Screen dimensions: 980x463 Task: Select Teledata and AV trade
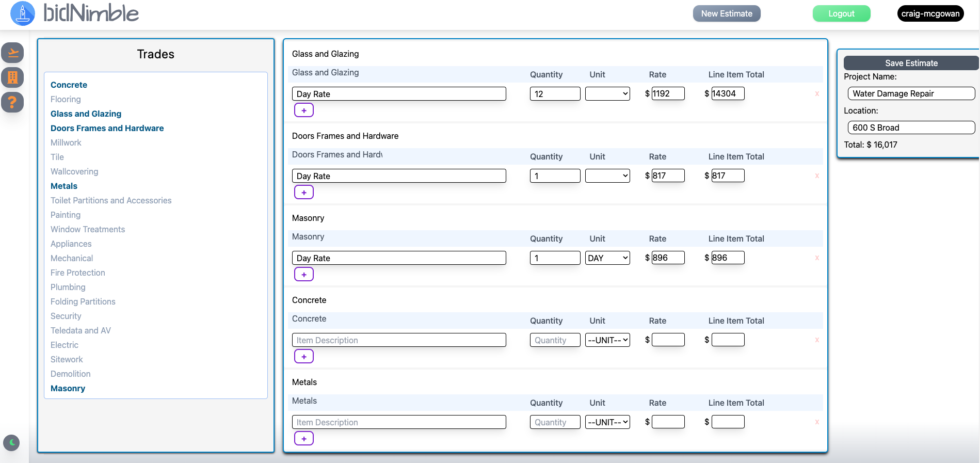pos(81,330)
